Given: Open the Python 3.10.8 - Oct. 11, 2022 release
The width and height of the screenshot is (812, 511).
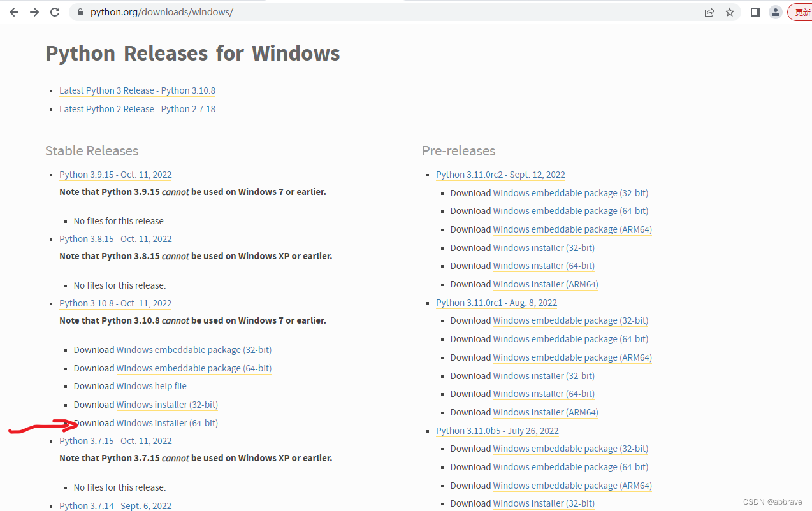Looking at the screenshot, I should pyautogui.click(x=115, y=303).
